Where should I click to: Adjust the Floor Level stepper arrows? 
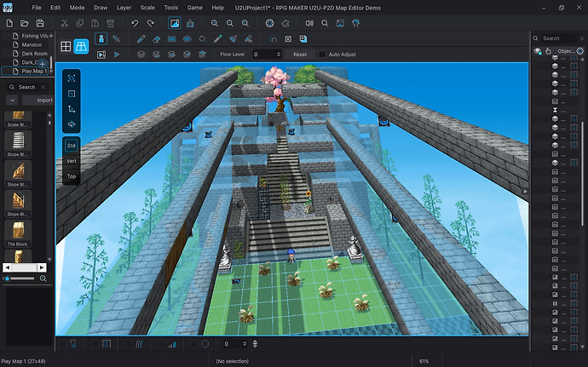pos(279,54)
